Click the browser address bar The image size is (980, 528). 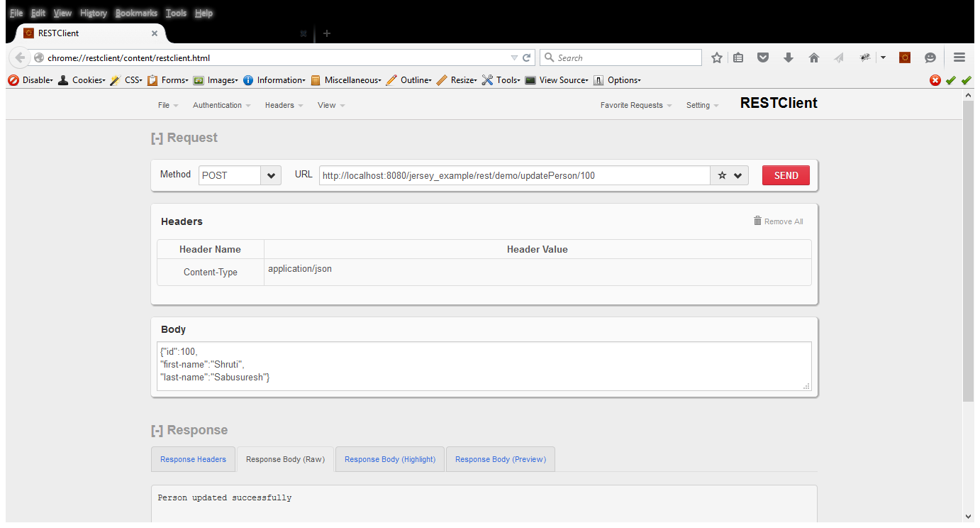tap(277, 58)
